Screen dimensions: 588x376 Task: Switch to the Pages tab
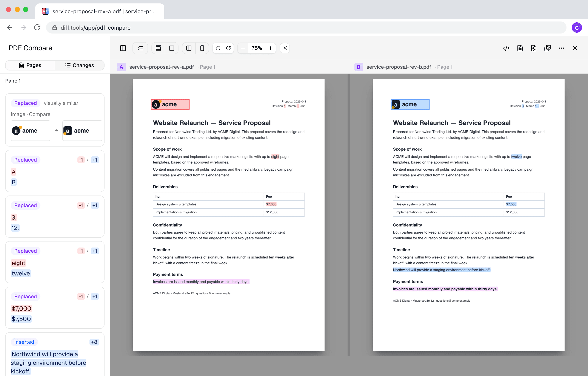[30, 65]
